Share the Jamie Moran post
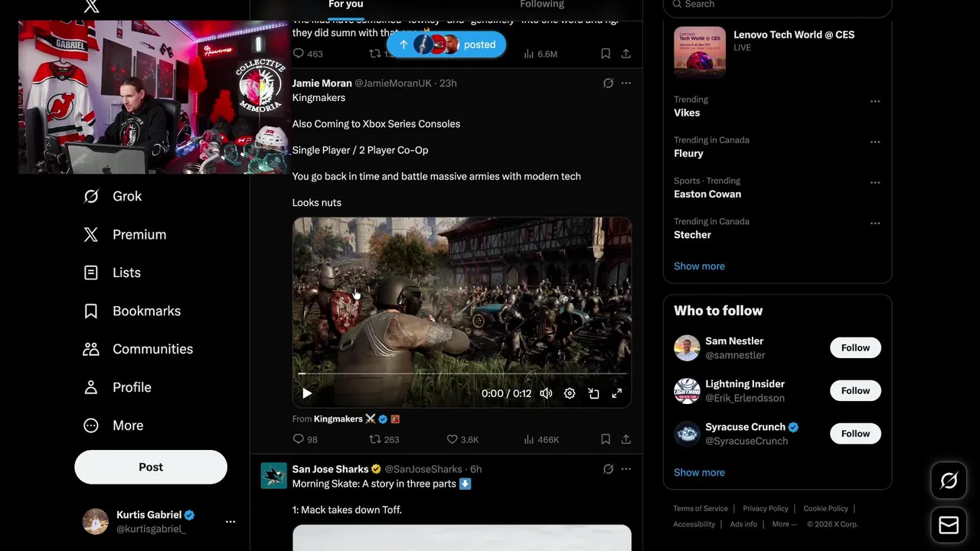The image size is (980, 551). click(x=626, y=439)
